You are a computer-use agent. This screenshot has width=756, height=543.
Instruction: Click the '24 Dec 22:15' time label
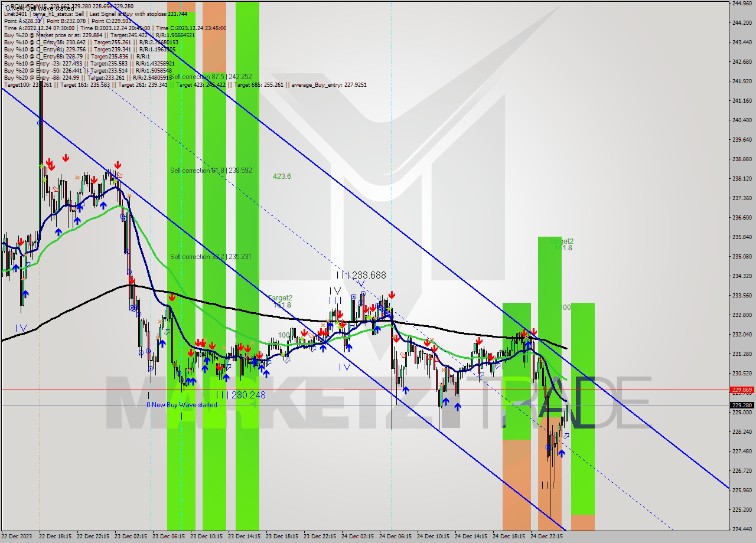click(546, 537)
